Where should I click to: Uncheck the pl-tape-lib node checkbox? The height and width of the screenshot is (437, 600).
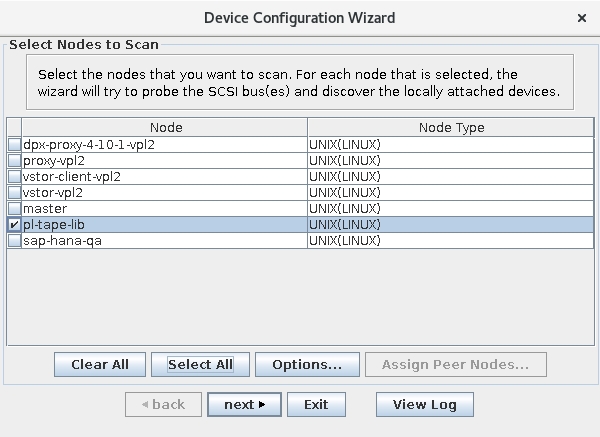(14, 225)
